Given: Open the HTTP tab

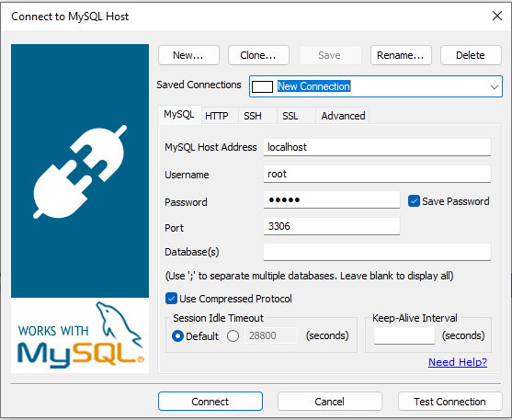Looking at the screenshot, I should [x=217, y=116].
